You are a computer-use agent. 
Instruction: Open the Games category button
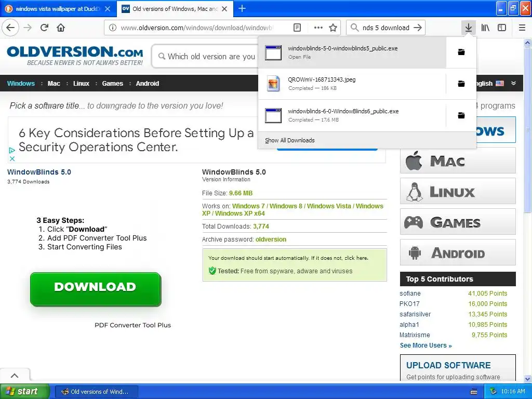point(458,221)
